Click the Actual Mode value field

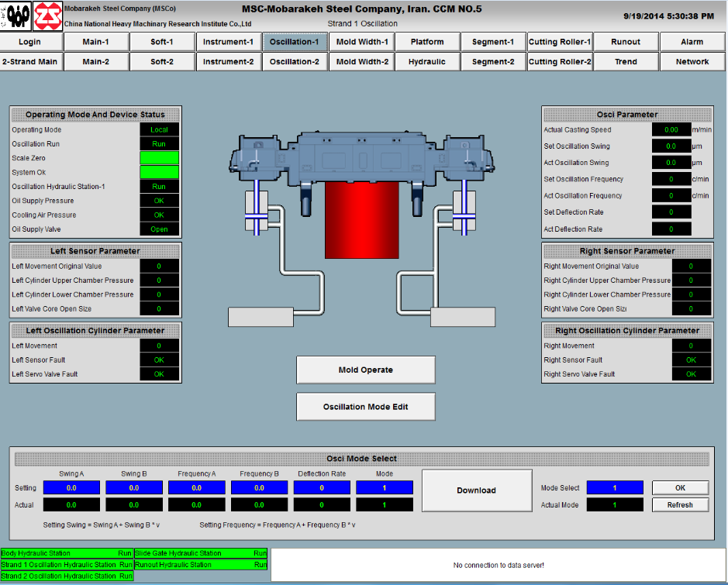615,504
